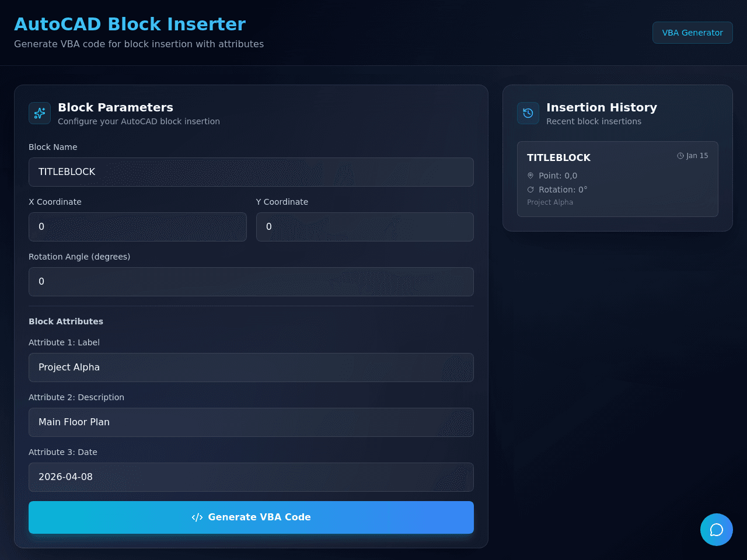
Task: Click the code brackets icon on the Generate button
Action: click(197, 517)
